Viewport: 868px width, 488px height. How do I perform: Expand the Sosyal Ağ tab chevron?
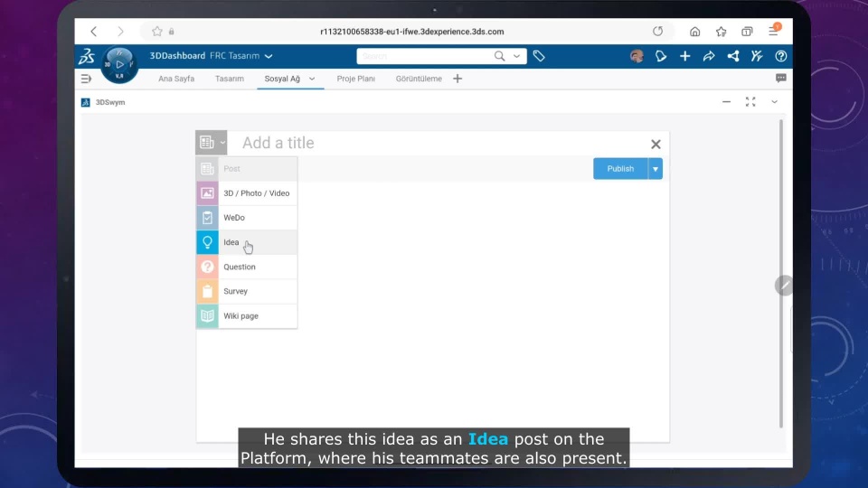tap(312, 79)
